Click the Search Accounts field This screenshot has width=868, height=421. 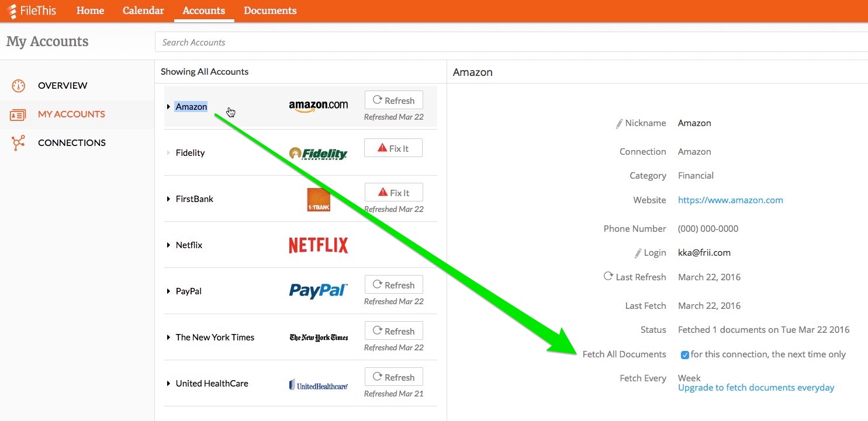(x=511, y=42)
